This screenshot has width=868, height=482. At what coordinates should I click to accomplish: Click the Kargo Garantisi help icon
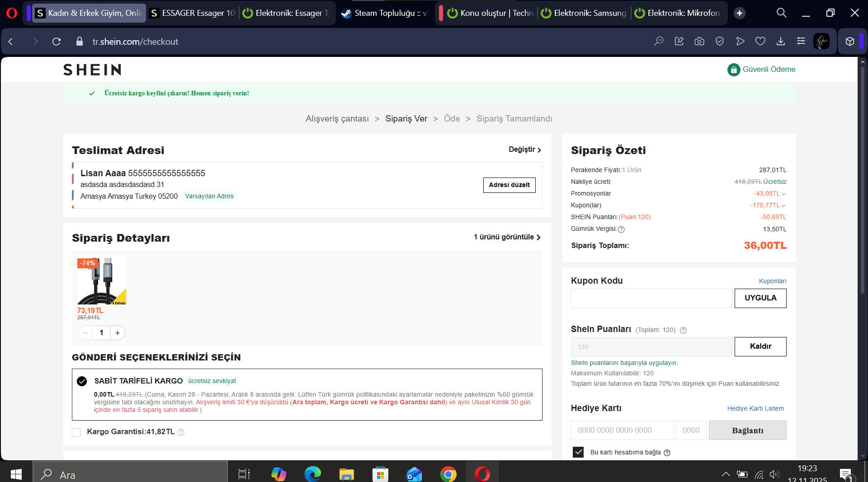pos(181,432)
